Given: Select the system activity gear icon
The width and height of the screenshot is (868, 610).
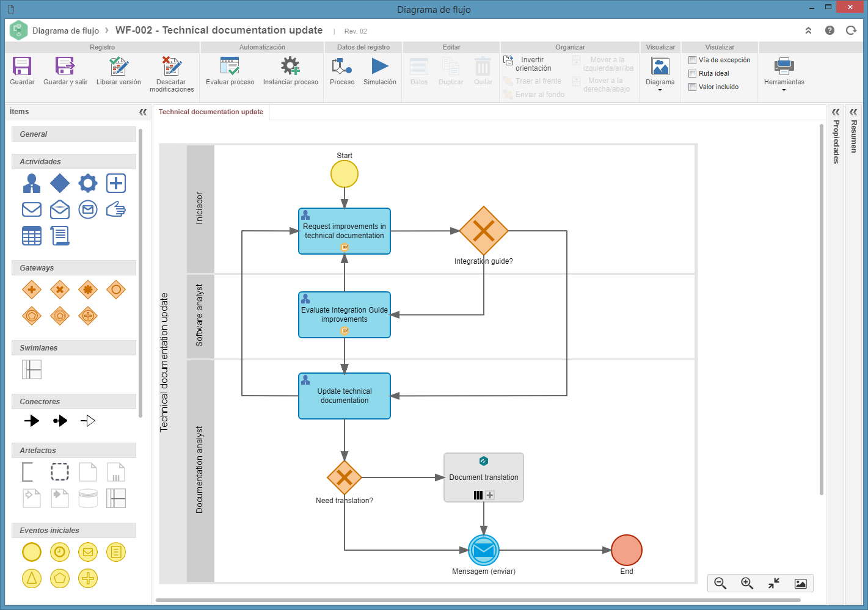Looking at the screenshot, I should [88, 183].
